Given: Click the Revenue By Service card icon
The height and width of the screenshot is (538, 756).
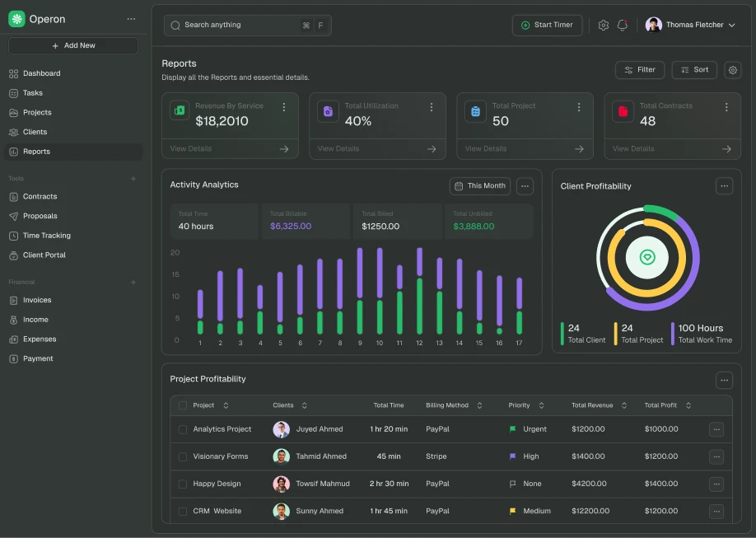Looking at the screenshot, I should (179, 110).
